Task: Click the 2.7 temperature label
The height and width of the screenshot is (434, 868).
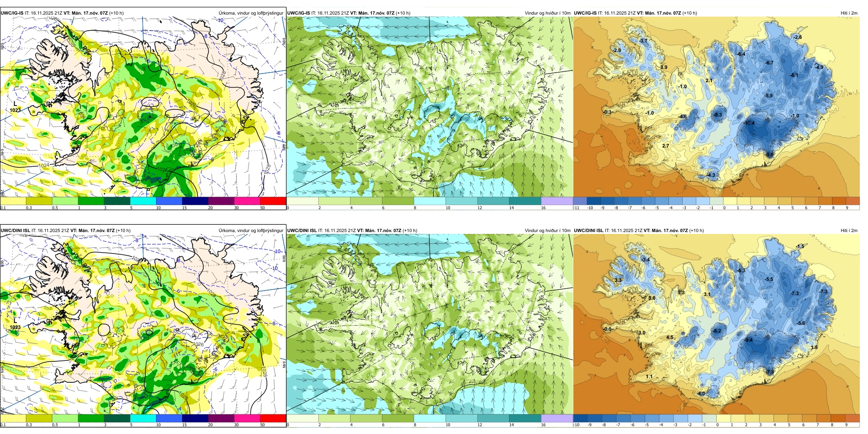Action: pyautogui.click(x=666, y=146)
